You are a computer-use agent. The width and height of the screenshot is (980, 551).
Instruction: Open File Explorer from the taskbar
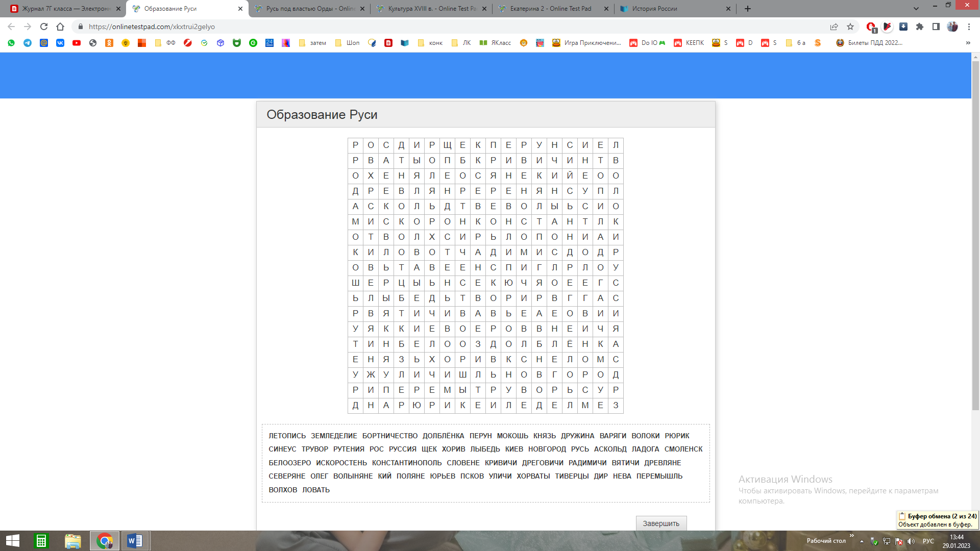tap(73, 541)
